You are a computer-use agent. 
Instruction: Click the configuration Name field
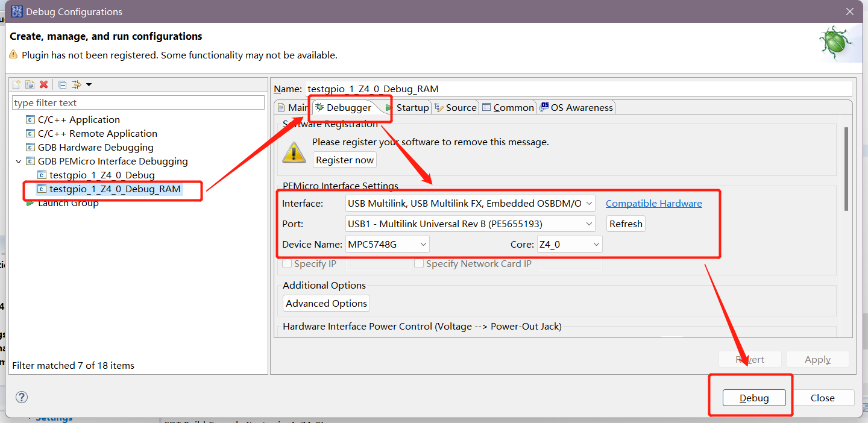579,89
